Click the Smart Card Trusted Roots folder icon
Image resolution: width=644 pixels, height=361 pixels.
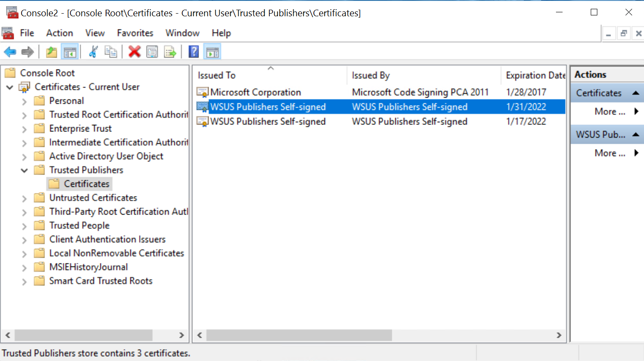[x=39, y=281]
